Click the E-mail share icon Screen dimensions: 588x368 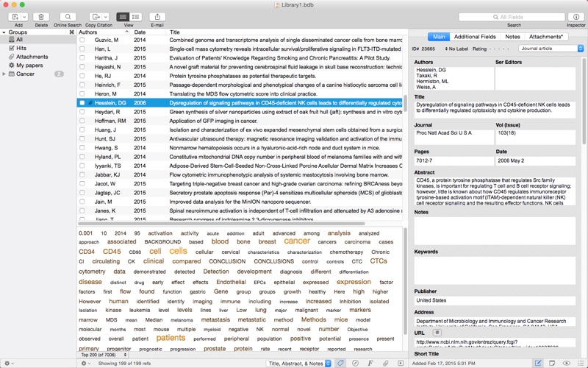157,17
